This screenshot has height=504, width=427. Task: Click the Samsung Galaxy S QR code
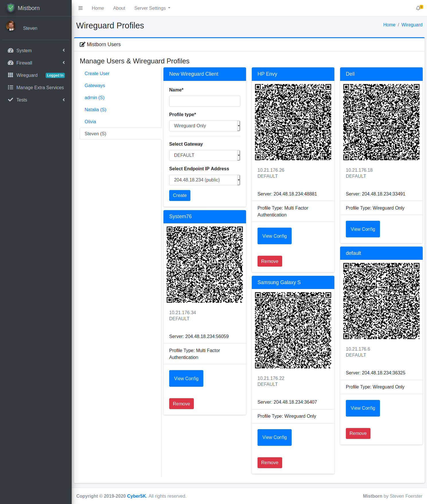[x=293, y=330]
